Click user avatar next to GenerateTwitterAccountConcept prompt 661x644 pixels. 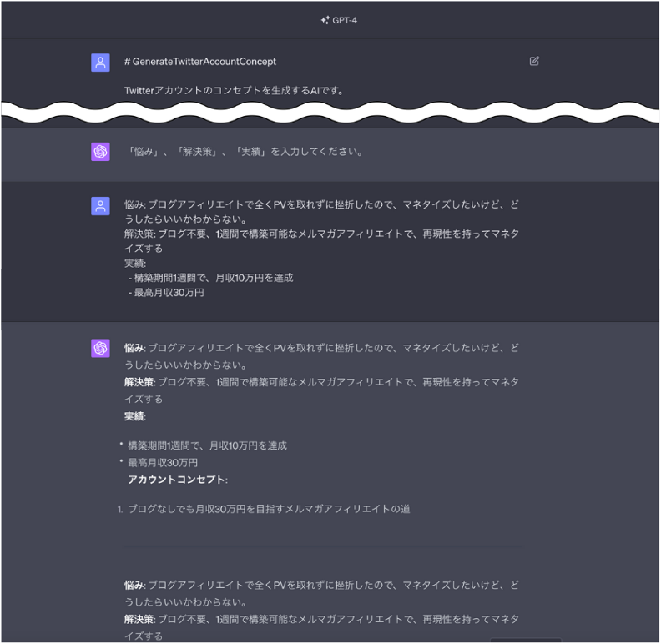[x=100, y=63]
